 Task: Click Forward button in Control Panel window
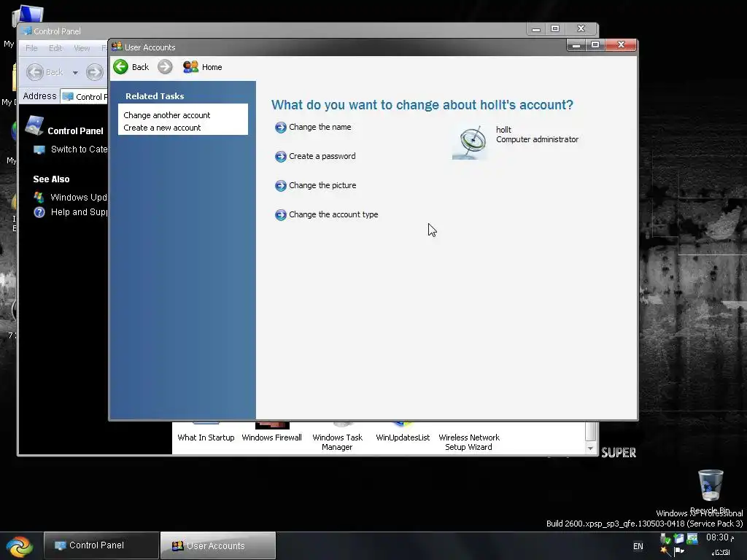95,72
